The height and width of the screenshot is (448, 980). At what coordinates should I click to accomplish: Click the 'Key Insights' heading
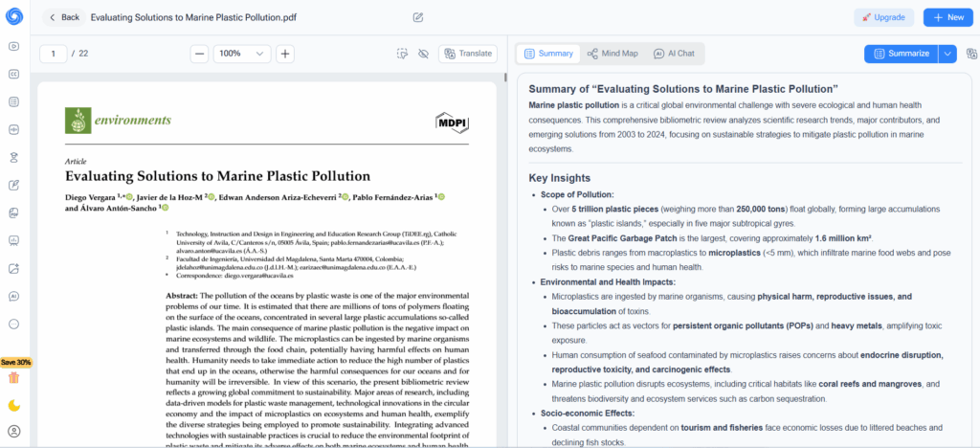tap(559, 178)
